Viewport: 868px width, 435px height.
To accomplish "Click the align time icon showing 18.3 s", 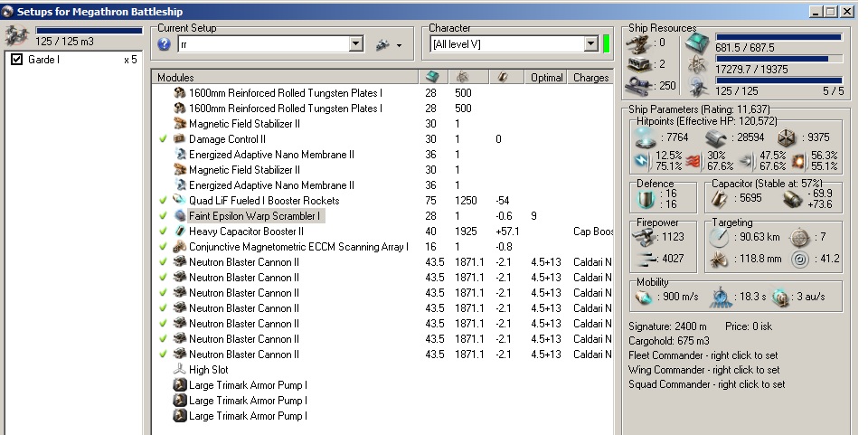I will click(721, 298).
